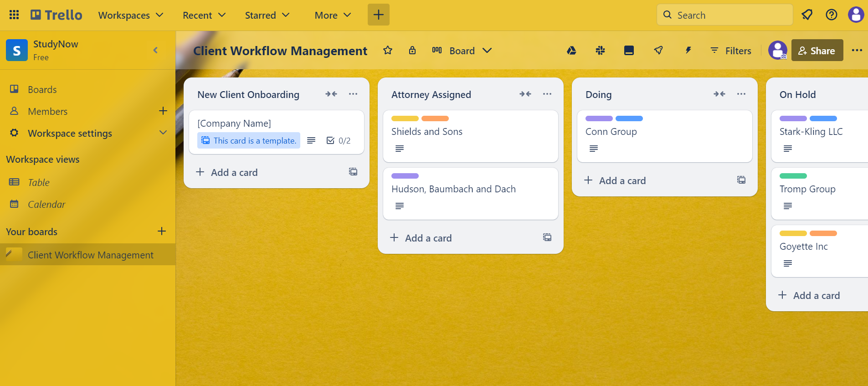Image resolution: width=868 pixels, height=386 pixels.
Task: Star the Client Workflow Management board
Action: coord(388,51)
